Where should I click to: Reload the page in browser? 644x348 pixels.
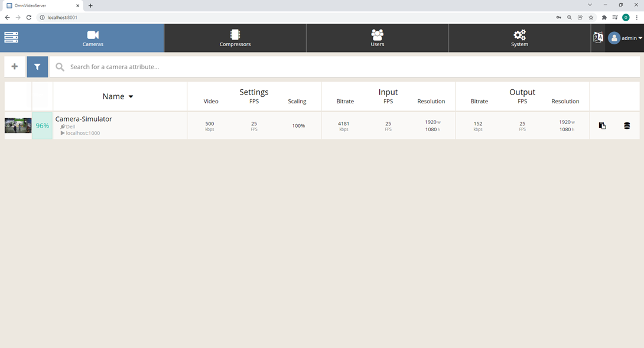pyautogui.click(x=29, y=17)
